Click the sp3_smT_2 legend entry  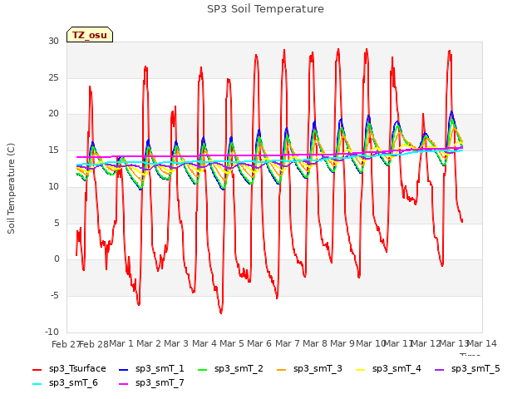click(x=230, y=369)
